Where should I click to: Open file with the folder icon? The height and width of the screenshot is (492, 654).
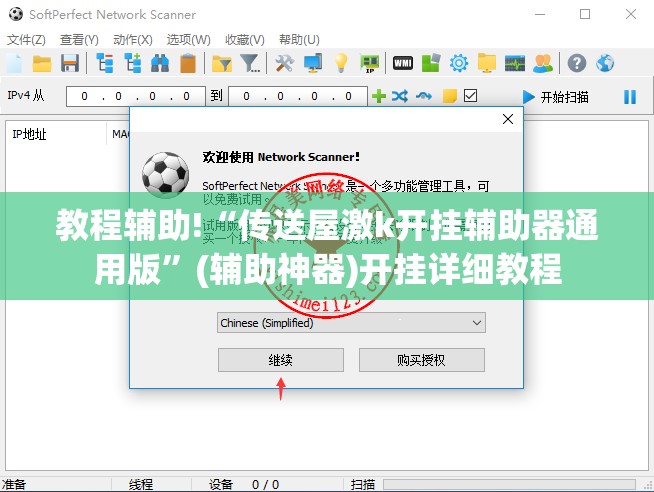click(42, 63)
